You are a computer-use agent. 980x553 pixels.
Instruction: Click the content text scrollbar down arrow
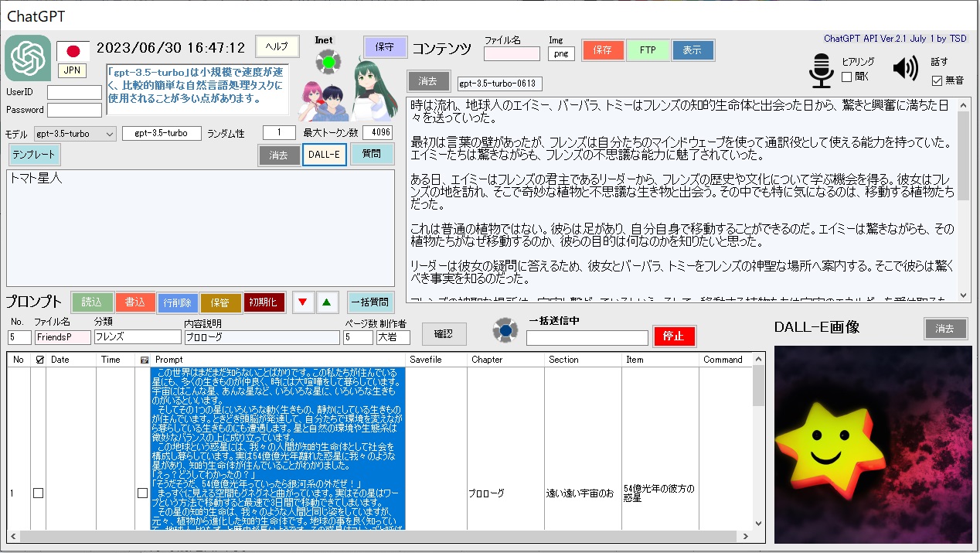click(964, 295)
